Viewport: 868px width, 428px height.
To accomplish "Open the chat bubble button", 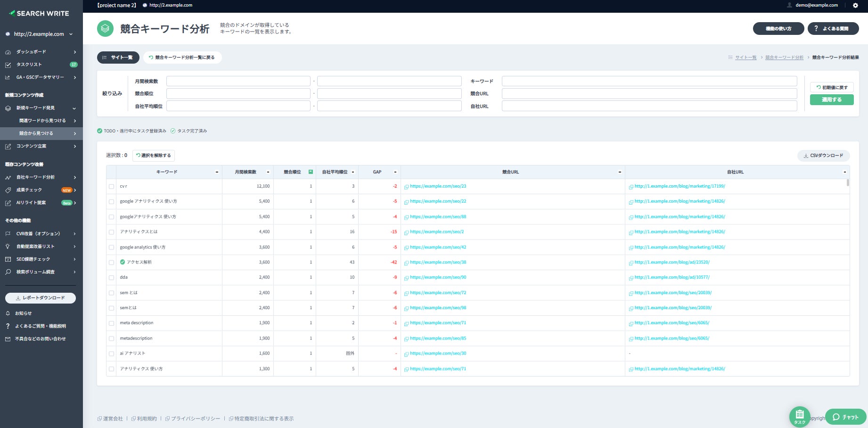I will click(x=845, y=417).
